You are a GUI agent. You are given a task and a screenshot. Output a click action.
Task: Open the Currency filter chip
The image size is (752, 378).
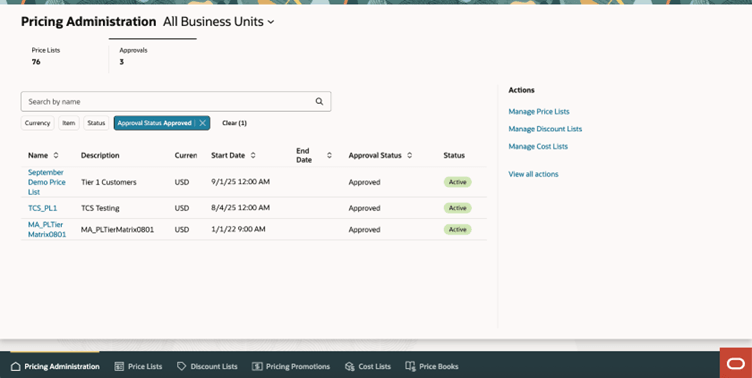click(37, 123)
